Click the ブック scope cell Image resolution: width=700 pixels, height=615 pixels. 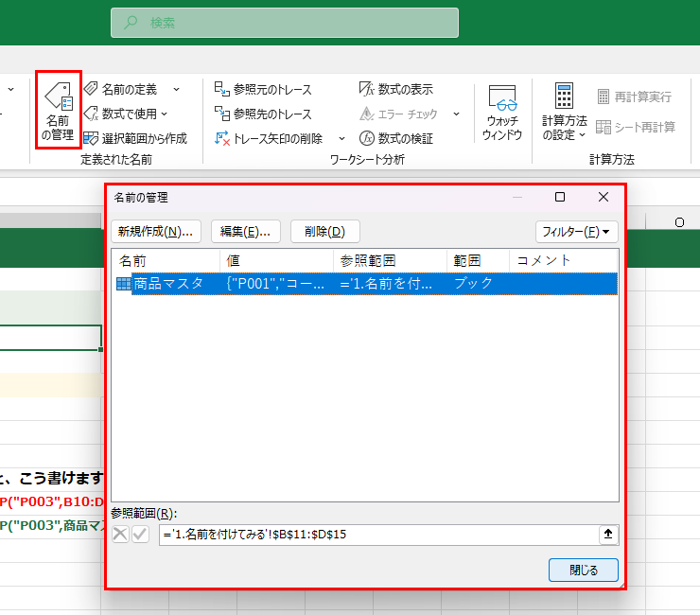pos(473,284)
